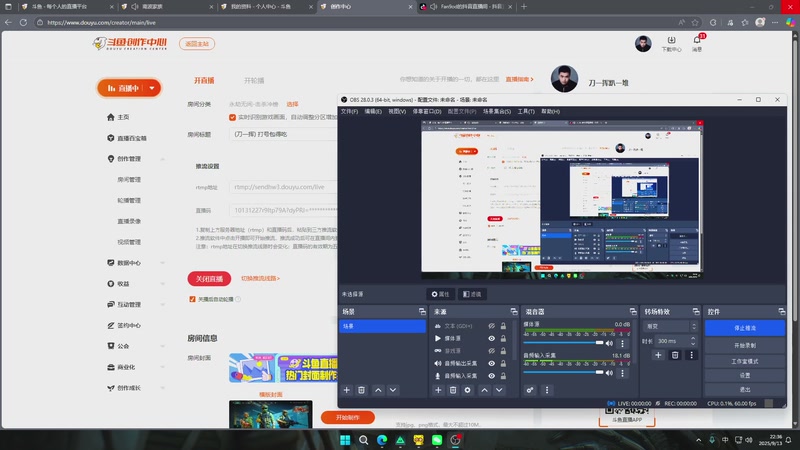Adjust 音频输入采集 volume slider
Screen dimensions: 800x450
pyautogui.click(x=564, y=372)
